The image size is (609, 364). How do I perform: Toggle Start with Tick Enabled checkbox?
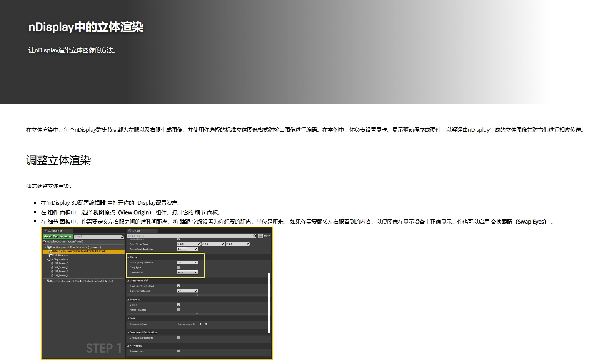coord(178,286)
